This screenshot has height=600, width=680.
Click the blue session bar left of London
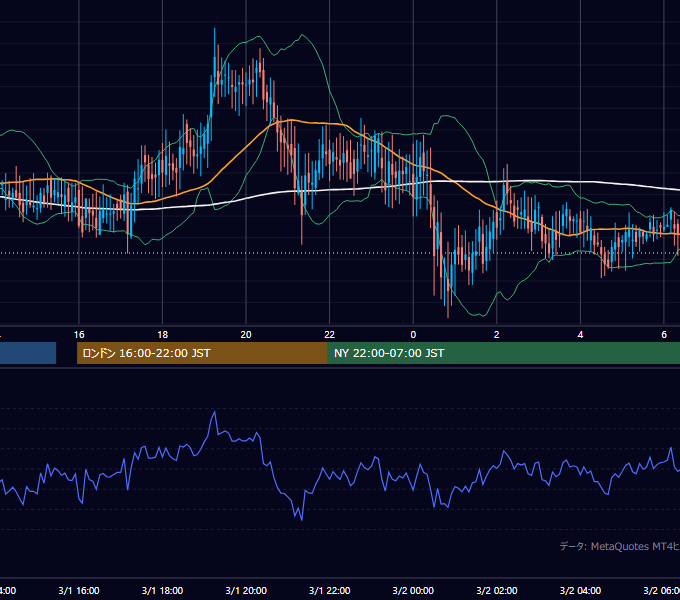28,353
